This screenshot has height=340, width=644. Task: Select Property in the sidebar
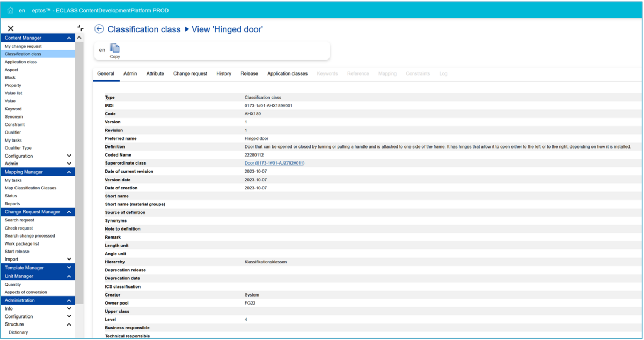13,85
